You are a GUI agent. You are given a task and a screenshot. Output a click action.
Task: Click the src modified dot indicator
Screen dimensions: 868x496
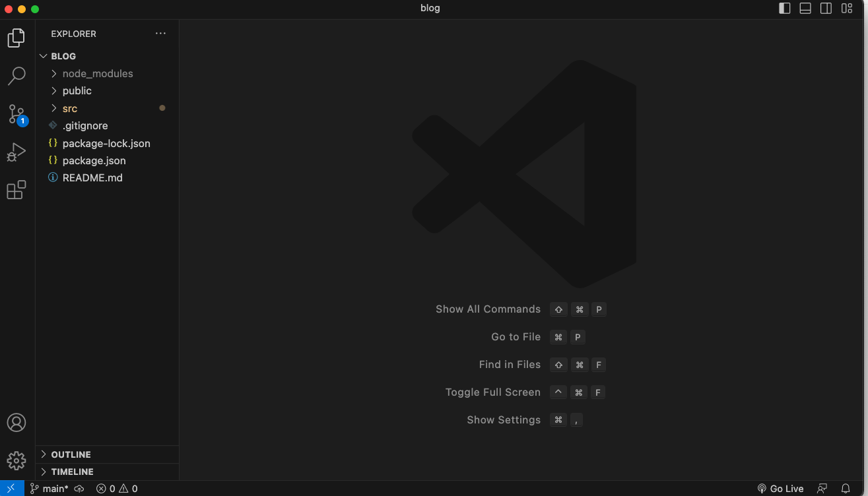click(162, 108)
